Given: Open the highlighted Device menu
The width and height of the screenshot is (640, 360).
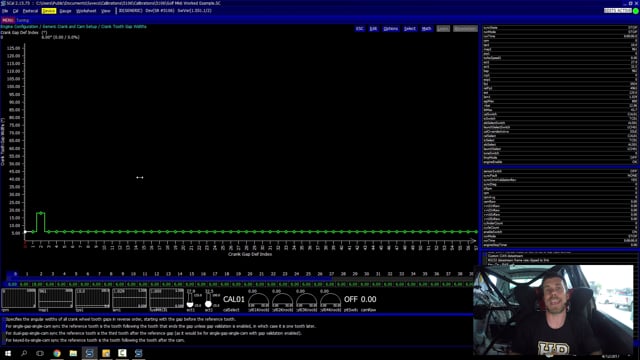Looking at the screenshot, I should [49, 11].
